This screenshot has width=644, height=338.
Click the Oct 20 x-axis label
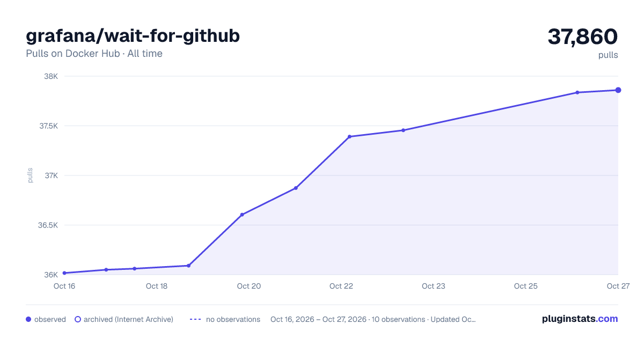click(x=249, y=286)
